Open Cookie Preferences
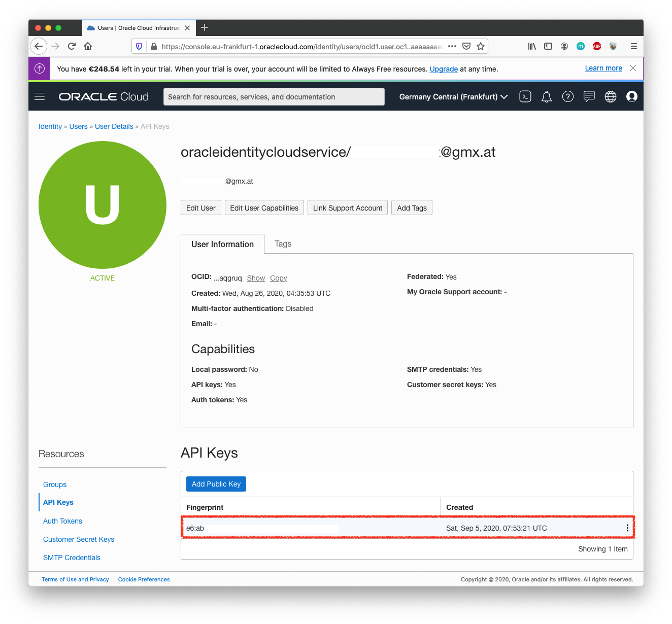Viewport: 672px width, 624px height. pos(144,579)
